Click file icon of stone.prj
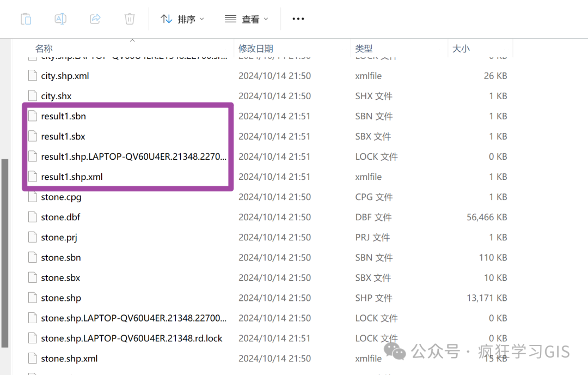The image size is (588, 375). [33, 237]
